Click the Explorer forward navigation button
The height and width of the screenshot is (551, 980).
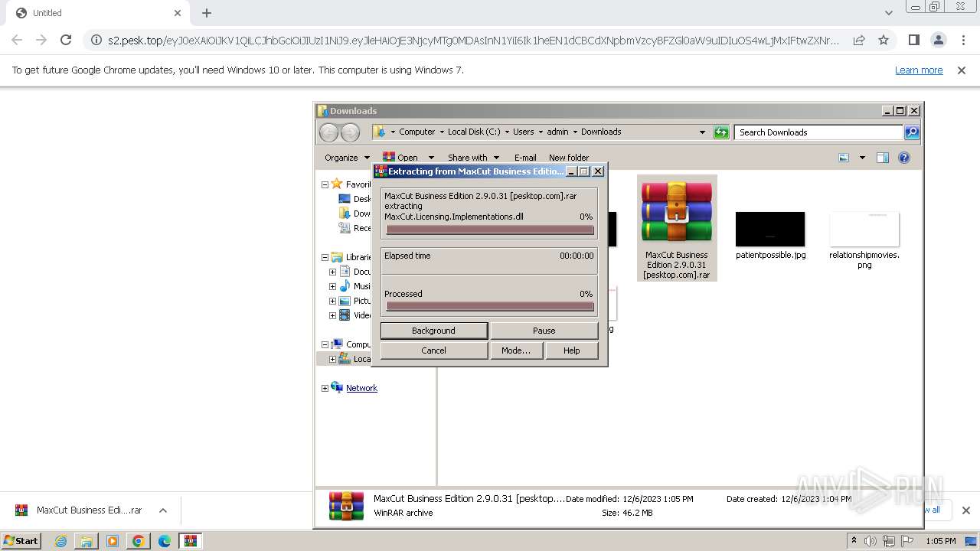point(350,132)
